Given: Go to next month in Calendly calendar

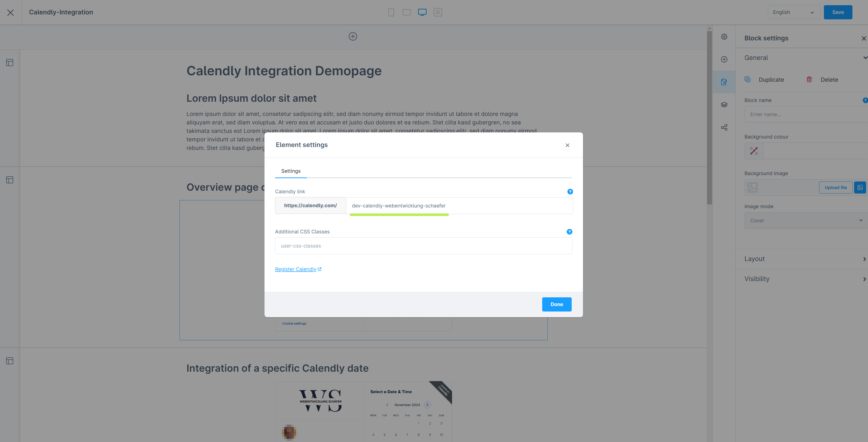Looking at the screenshot, I should click(x=427, y=405).
